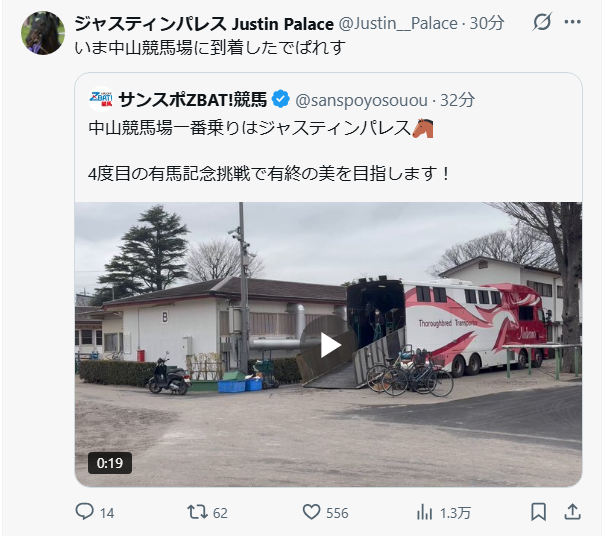Click the @Justin__Palace handle
Screen dimensions: 606x536
coord(398,24)
